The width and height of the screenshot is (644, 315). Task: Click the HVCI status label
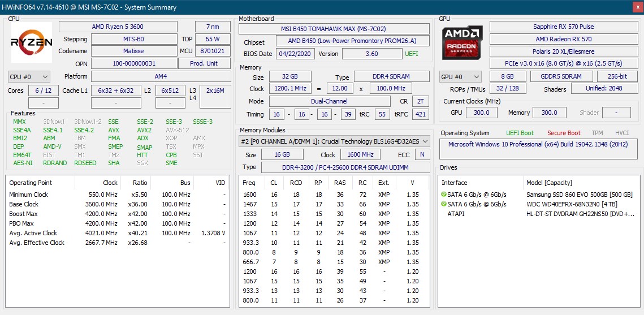pos(622,133)
